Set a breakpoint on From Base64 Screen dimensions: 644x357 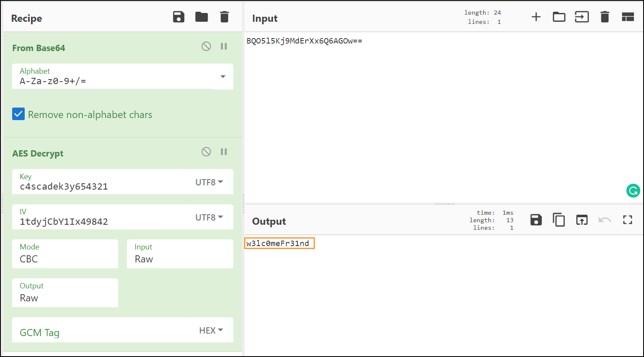[224, 46]
